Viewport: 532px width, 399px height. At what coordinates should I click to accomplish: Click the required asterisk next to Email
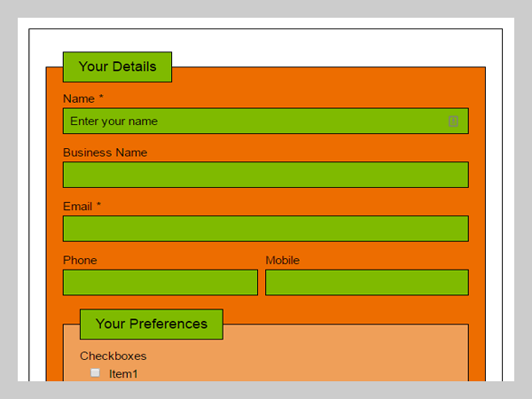tap(98, 206)
